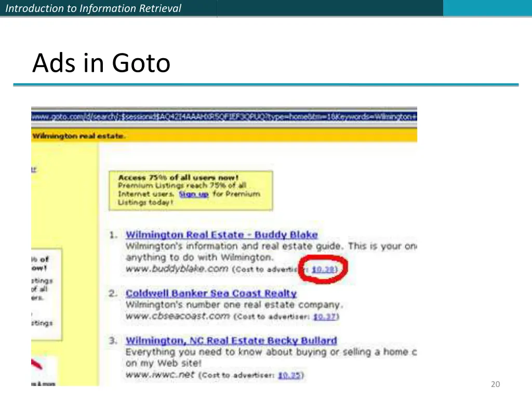
Task: Click the 'www.iwwc.net' URL text
Action: (x=160, y=375)
